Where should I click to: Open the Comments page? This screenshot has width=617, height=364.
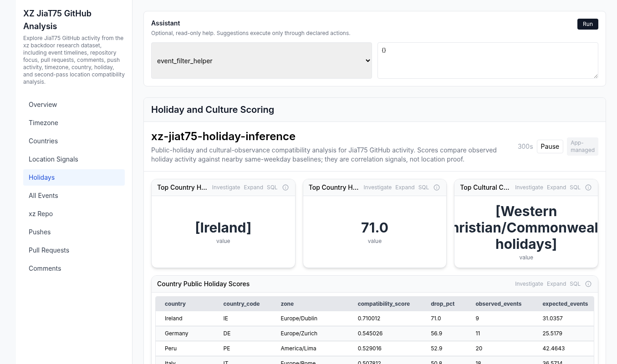pyautogui.click(x=74, y=268)
